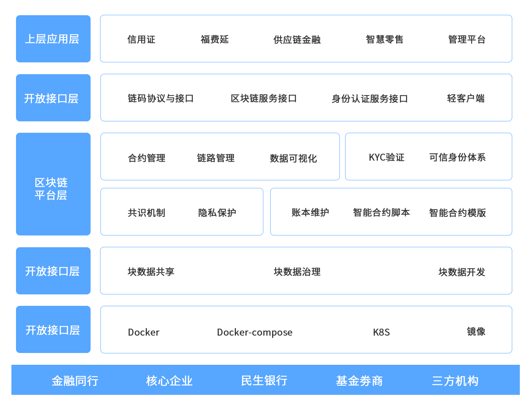Click 三方机构 in the bottom bar
The image size is (532, 407).
click(455, 380)
